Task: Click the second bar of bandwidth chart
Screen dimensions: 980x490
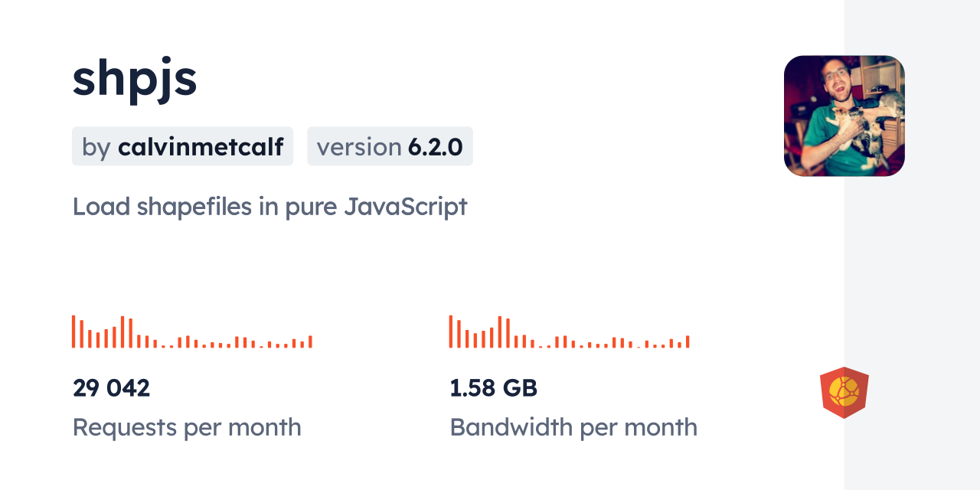Action: tap(459, 334)
